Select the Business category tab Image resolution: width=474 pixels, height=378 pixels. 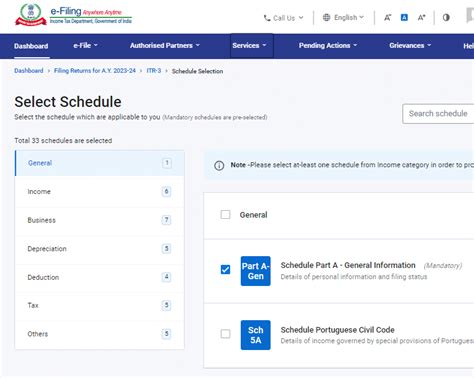[100, 220]
